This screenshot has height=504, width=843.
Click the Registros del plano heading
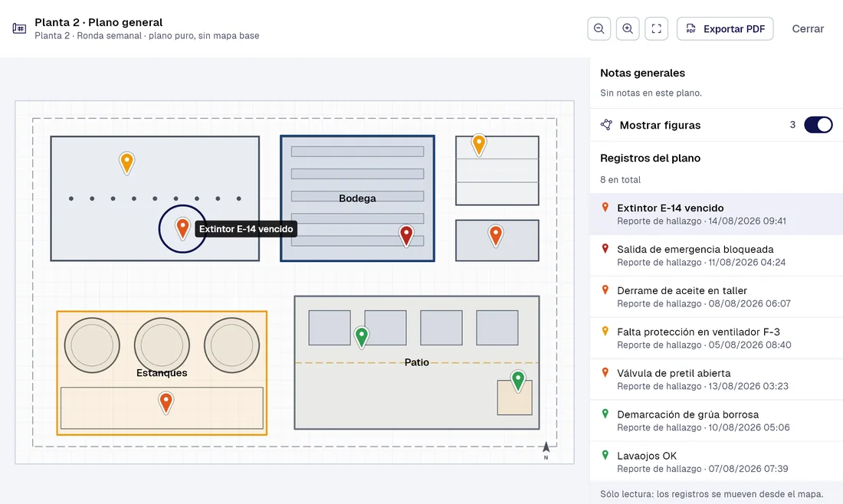coord(650,158)
